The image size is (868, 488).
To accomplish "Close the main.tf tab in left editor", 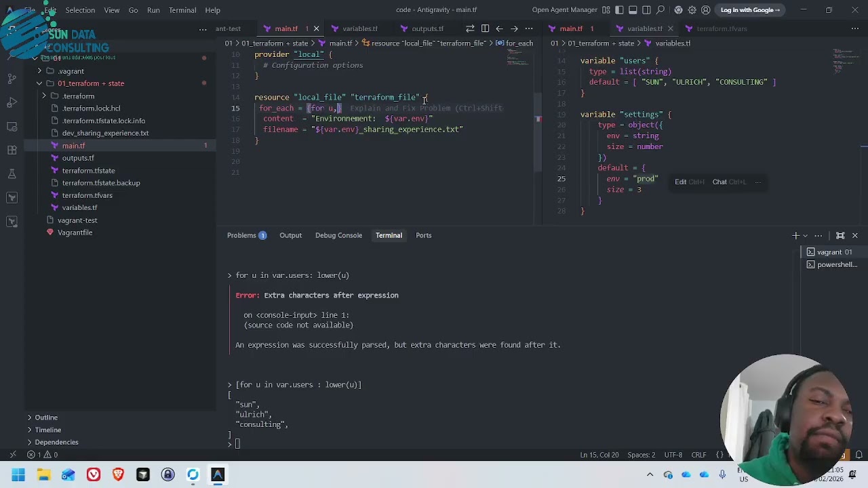I will point(316,29).
